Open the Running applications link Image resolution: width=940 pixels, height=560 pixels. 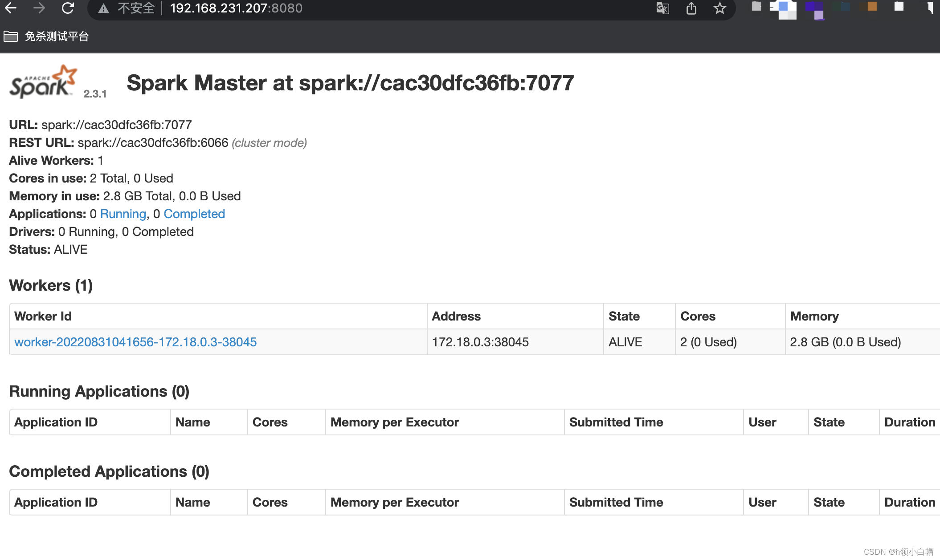123,214
